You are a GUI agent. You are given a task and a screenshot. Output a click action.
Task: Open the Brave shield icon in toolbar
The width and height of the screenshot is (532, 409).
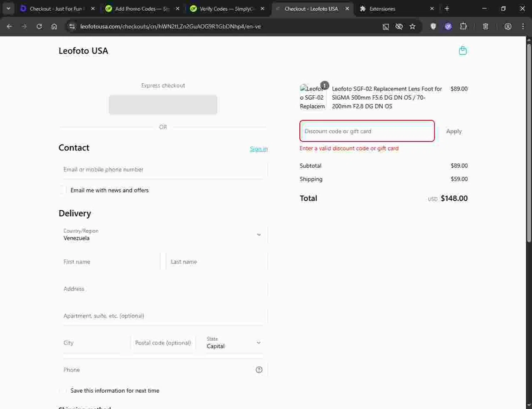433,27
